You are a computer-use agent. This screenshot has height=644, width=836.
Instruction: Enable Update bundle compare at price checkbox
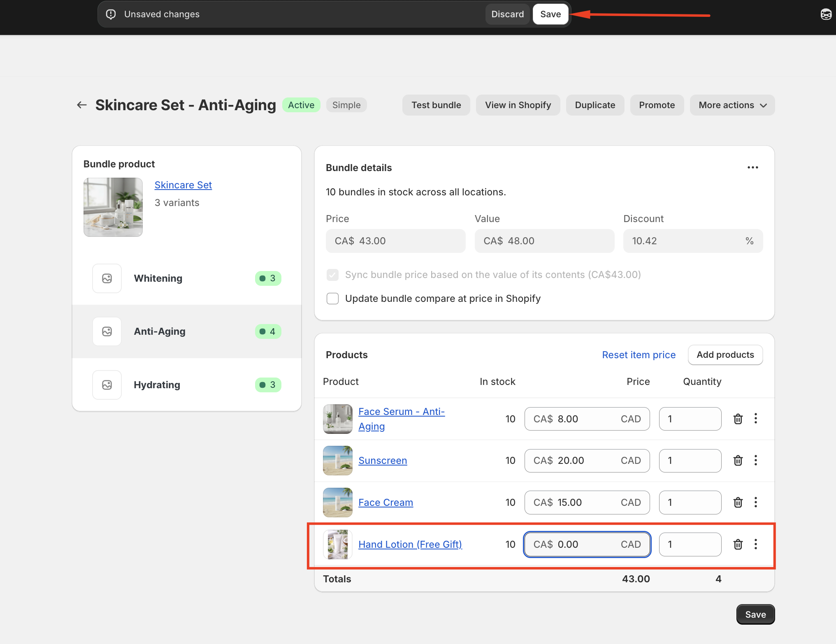click(x=332, y=299)
